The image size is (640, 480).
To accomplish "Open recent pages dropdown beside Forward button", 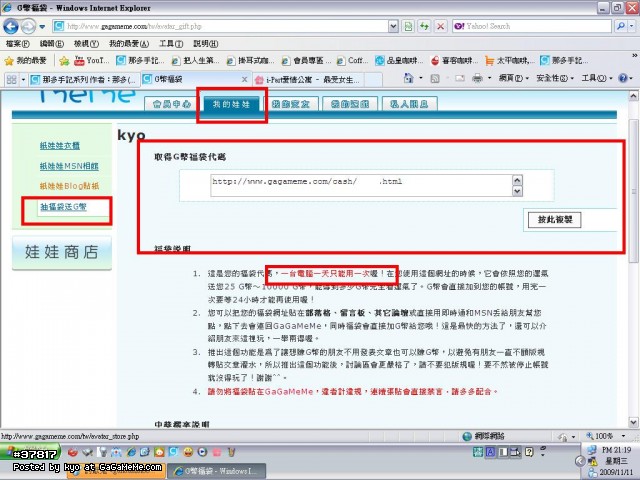I will [42, 27].
